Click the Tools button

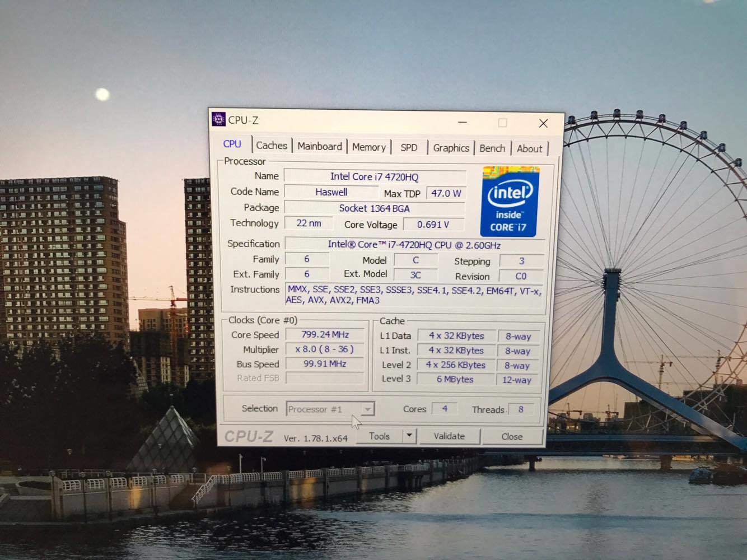[x=379, y=436]
